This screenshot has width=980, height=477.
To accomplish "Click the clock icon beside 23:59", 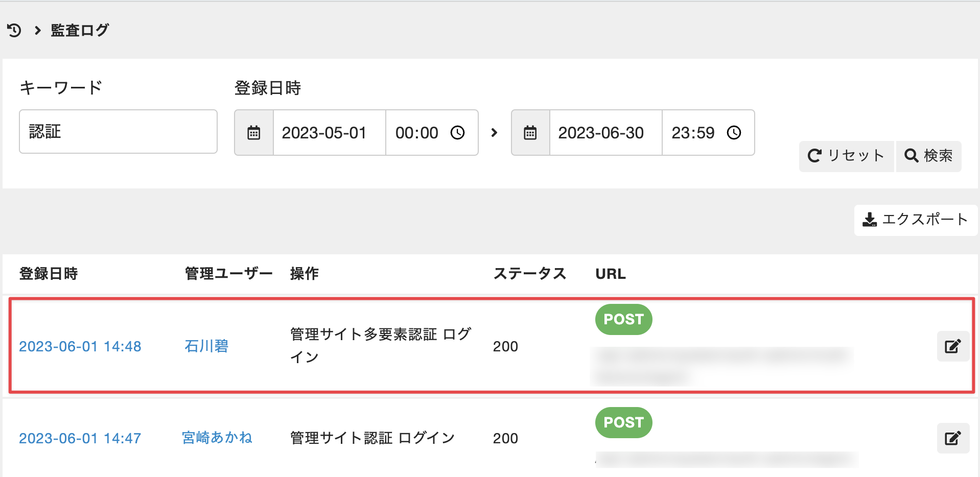I will [734, 133].
